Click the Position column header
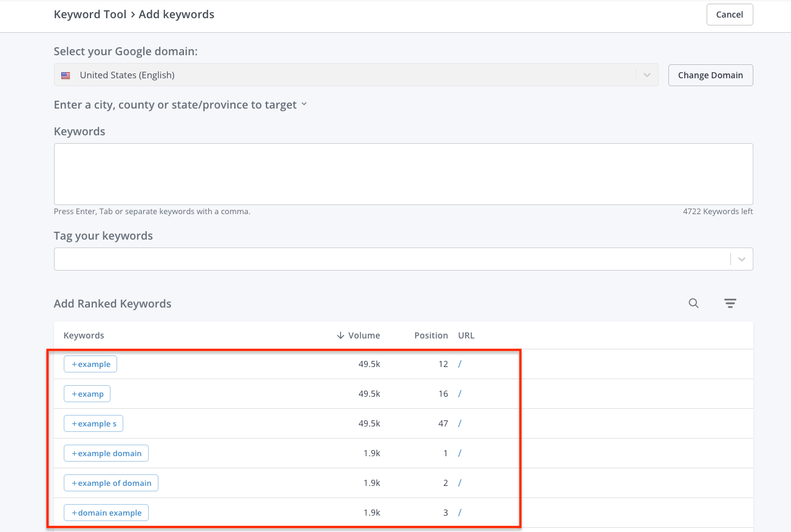 [x=431, y=335]
